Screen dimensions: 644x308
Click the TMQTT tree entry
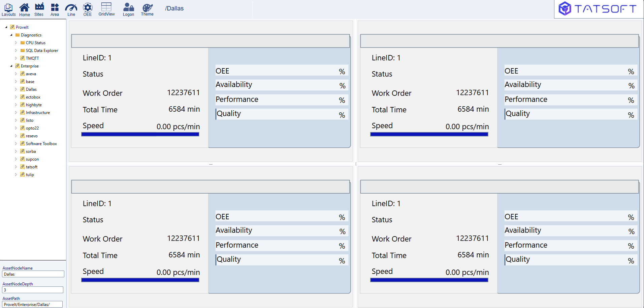click(32, 58)
